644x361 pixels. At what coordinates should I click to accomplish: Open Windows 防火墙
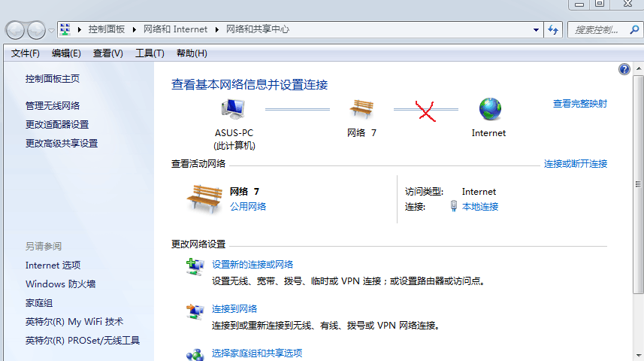(x=60, y=284)
